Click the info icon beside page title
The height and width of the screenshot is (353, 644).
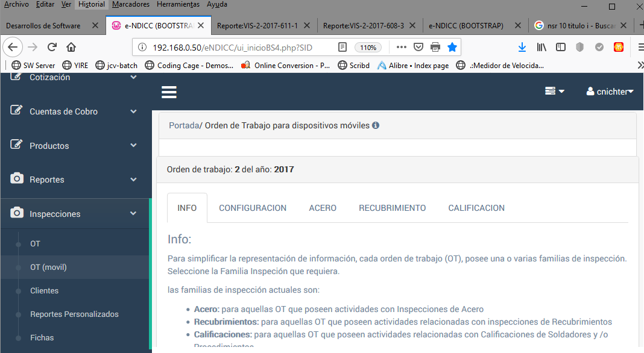376,126
